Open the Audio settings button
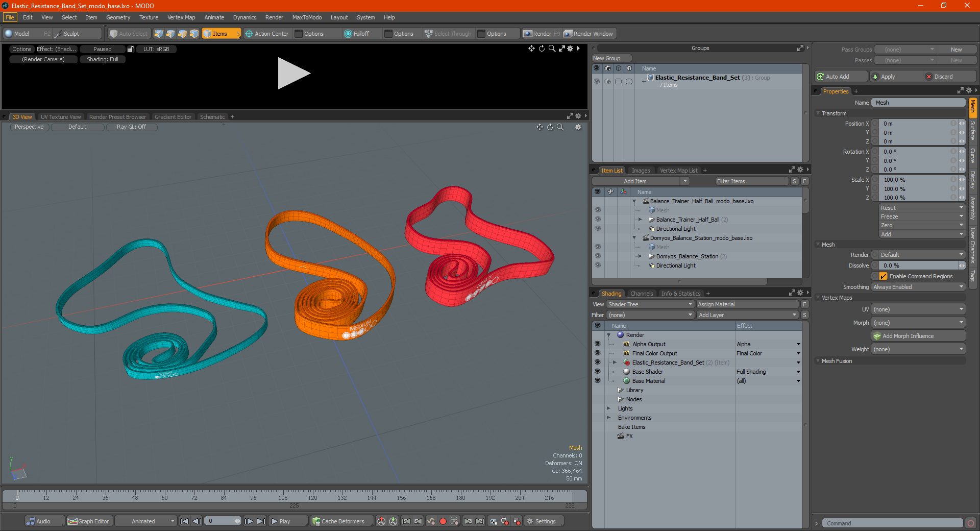This screenshot has width=980, height=531. point(44,521)
